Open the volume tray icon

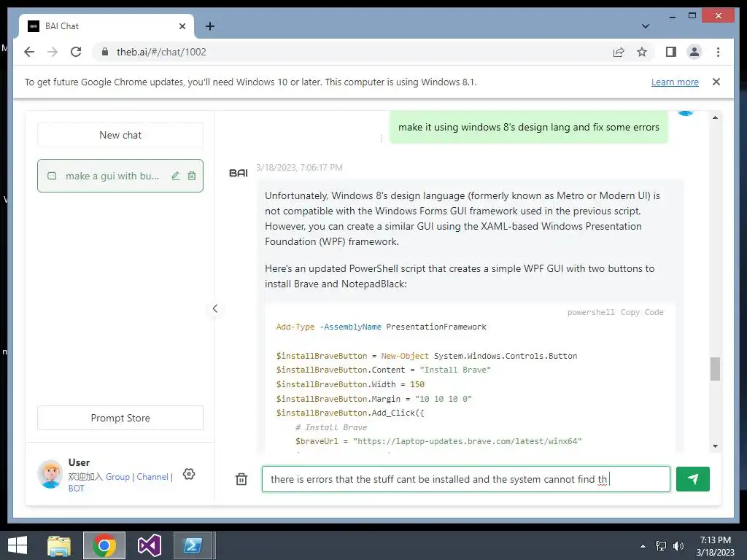coord(678,546)
